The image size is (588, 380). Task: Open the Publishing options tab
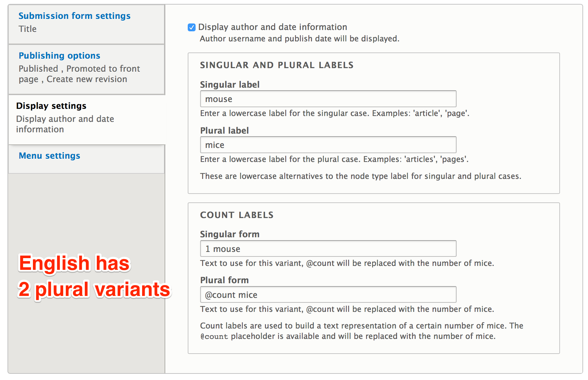pos(59,55)
